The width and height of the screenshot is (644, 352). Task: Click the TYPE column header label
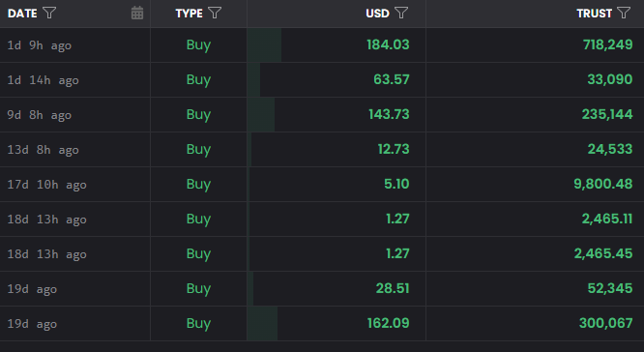(x=190, y=14)
